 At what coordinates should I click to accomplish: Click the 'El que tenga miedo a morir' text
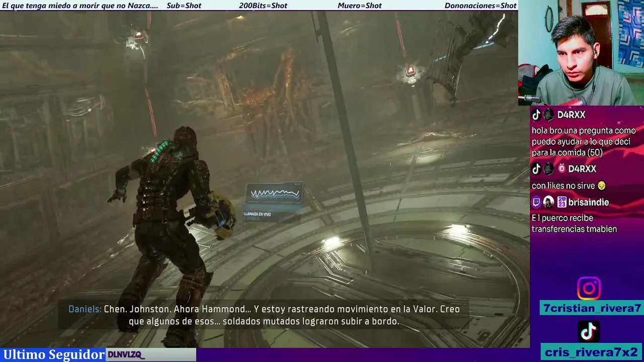point(80,6)
